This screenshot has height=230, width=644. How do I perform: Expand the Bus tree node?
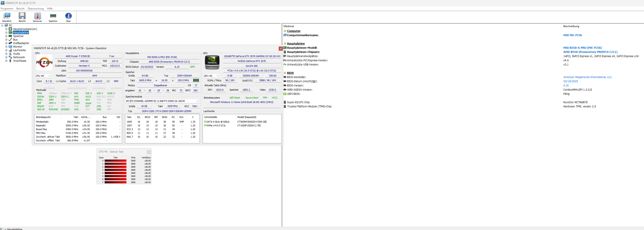pos(6,39)
